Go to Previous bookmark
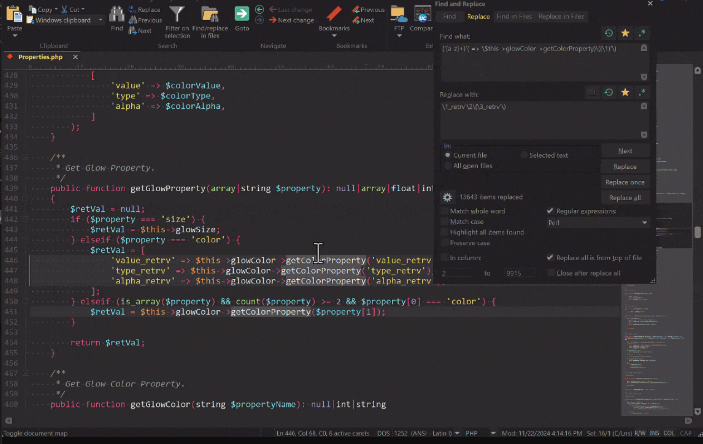Screen dimensions: 703x444 368,9
